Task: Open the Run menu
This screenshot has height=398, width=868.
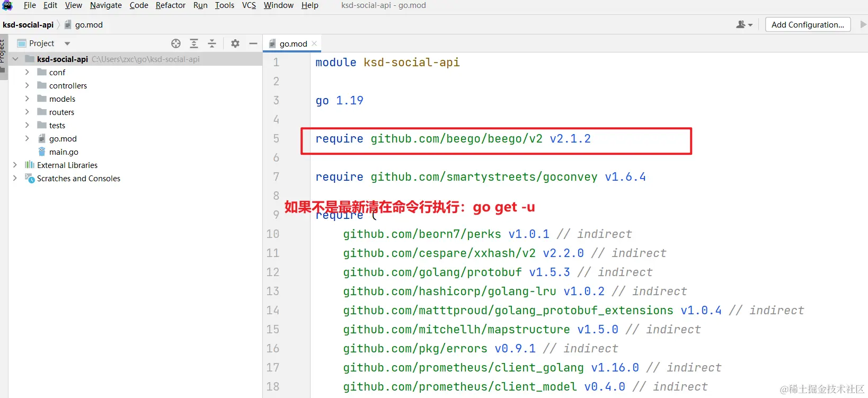Action: coord(200,5)
